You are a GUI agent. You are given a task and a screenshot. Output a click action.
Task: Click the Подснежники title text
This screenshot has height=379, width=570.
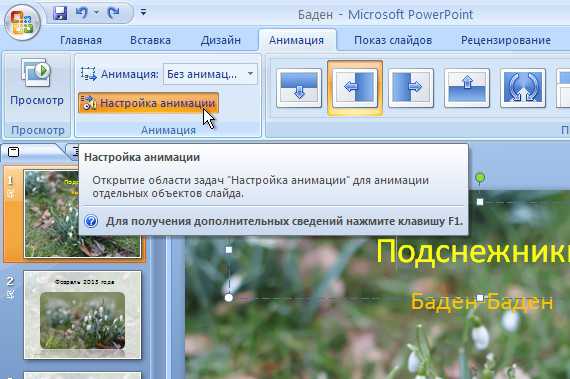tap(473, 252)
